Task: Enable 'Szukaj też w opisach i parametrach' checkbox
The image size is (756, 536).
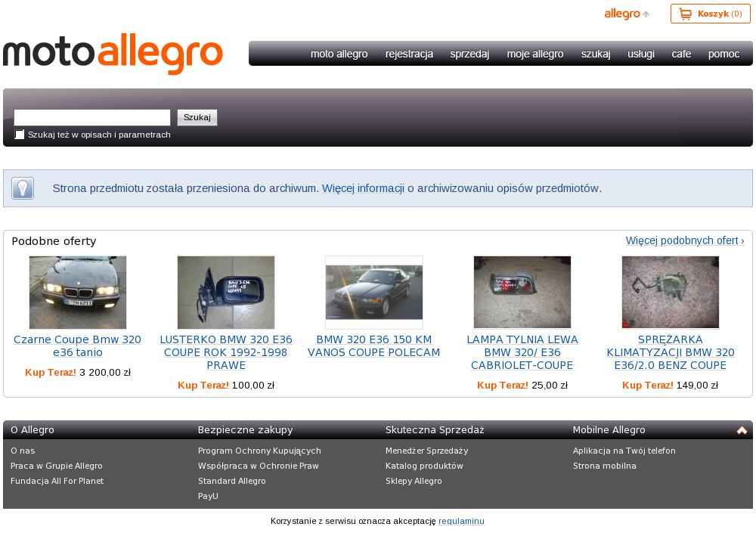Action: (20, 135)
